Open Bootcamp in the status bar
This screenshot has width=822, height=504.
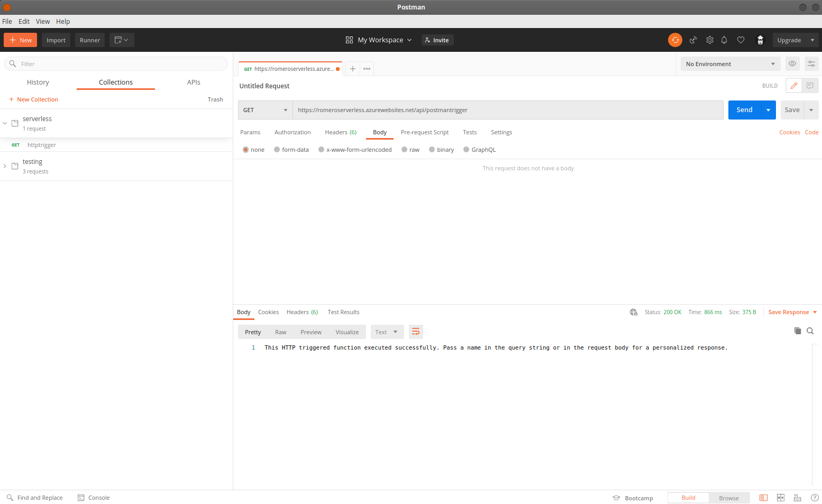click(x=633, y=498)
